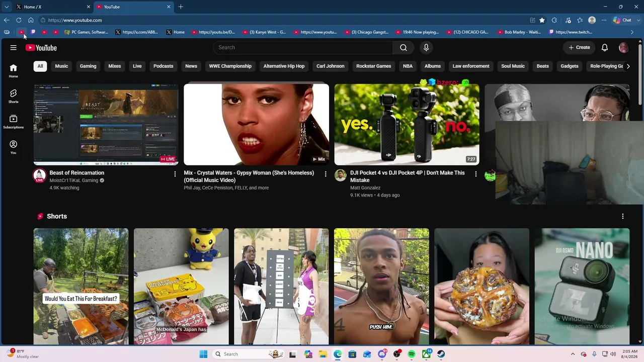The width and height of the screenshot is (644, 362).
Task: Open Microsoft Store from the taskbar
Action: (x=352, y=354)
